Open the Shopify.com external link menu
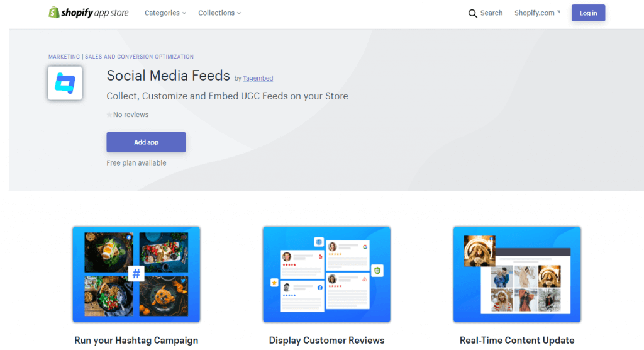Screen dimensions: 644x350 (x=537, y=13)
